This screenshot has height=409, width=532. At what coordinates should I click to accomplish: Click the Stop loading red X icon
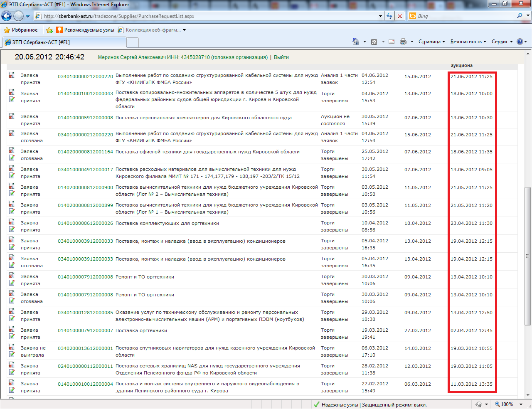(400, 16)
